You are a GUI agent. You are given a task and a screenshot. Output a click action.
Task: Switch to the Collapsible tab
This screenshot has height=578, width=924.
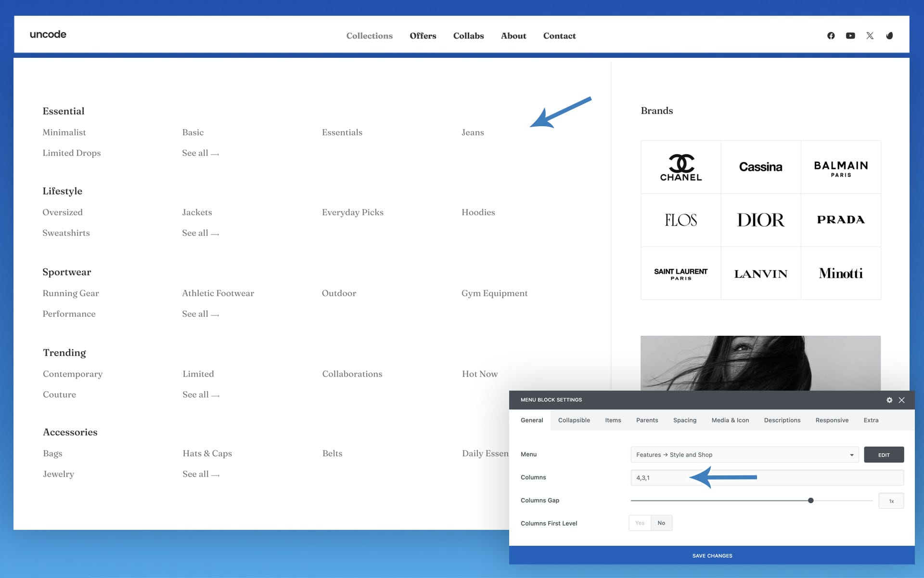point(574,420)
